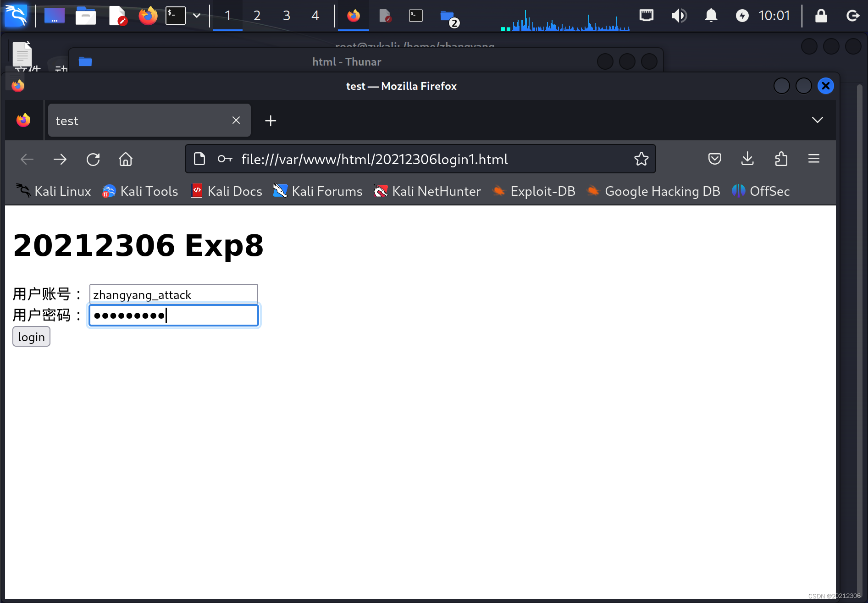Open the CPU usage graph monitor

pos(565,20)
